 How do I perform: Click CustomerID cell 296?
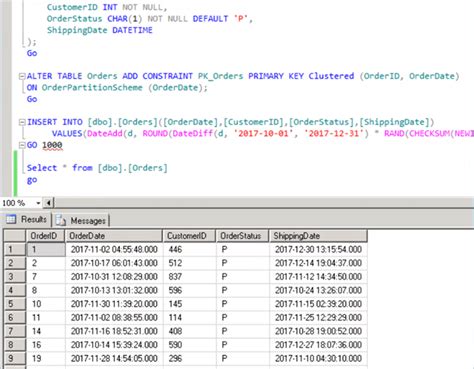[x=189, y=358]
